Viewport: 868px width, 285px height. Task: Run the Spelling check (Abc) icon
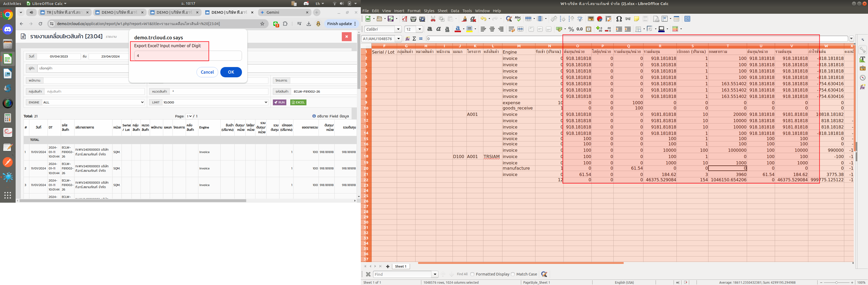point(518,19)
